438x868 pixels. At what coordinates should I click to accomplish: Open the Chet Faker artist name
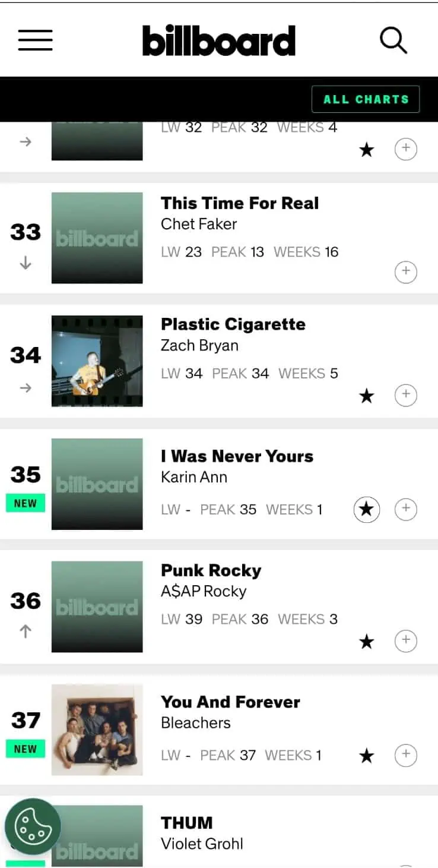click(x=199, y=224)
